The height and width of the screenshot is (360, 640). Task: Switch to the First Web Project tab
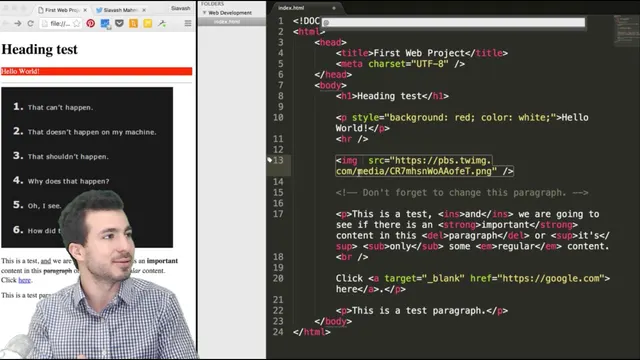[x=61, y=10]
